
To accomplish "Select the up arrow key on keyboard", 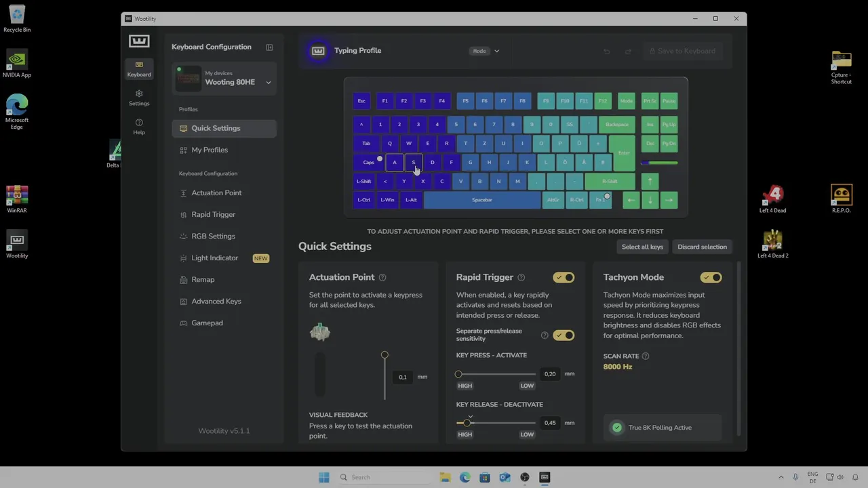I will coord(650,181).
